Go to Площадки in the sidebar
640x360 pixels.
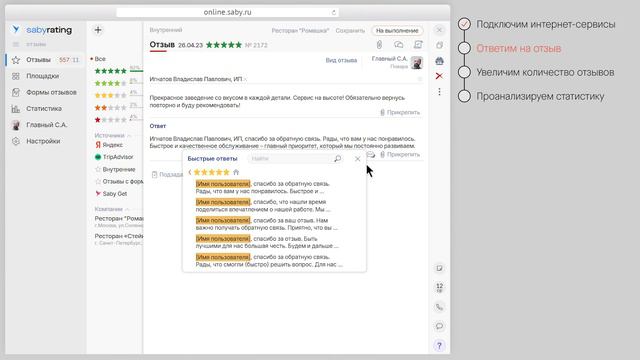click(42, 76)
